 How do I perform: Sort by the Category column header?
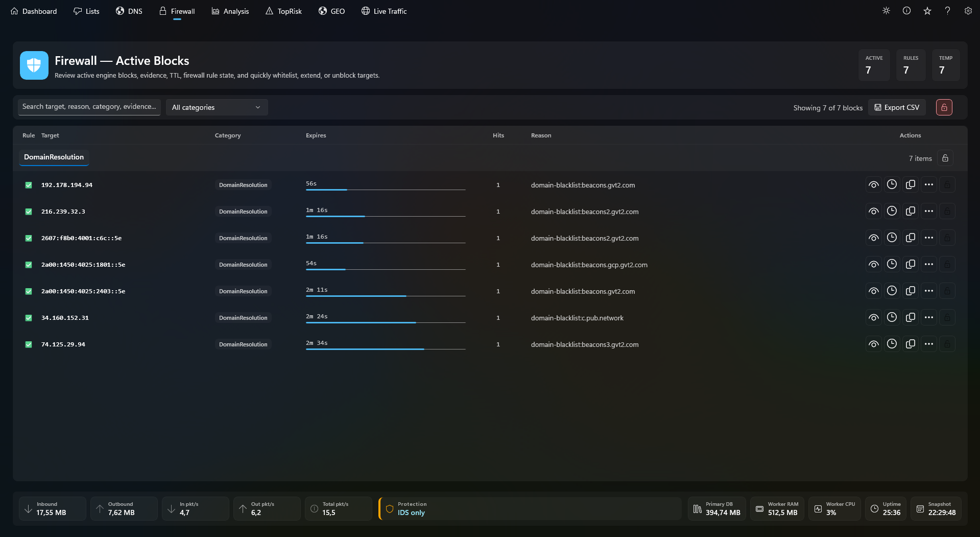click(x=228, y=135)
